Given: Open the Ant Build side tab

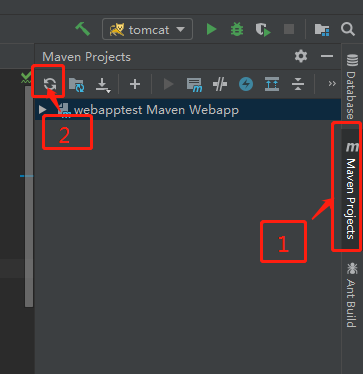Looking at the screenshot, I should 352,295.
